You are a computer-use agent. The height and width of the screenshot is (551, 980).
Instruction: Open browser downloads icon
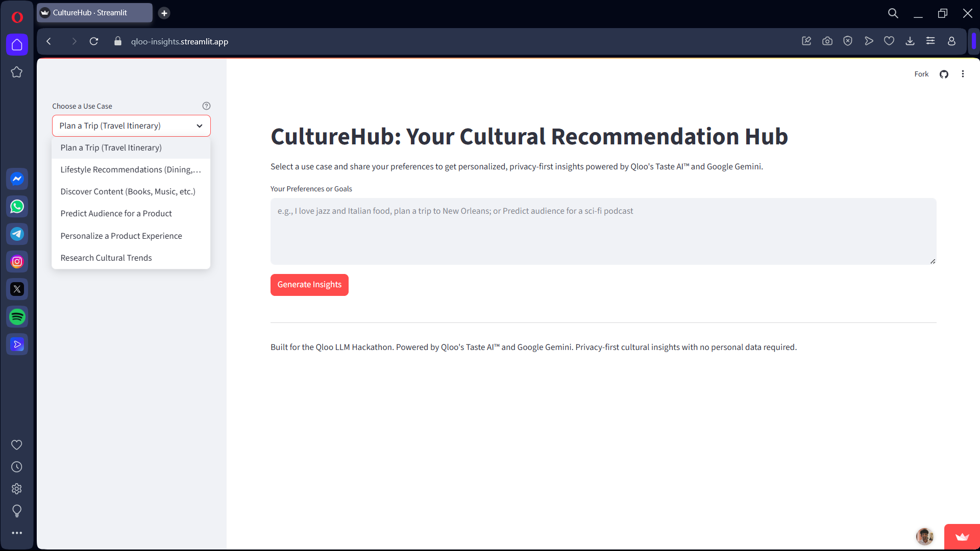(x=910, y=41)
